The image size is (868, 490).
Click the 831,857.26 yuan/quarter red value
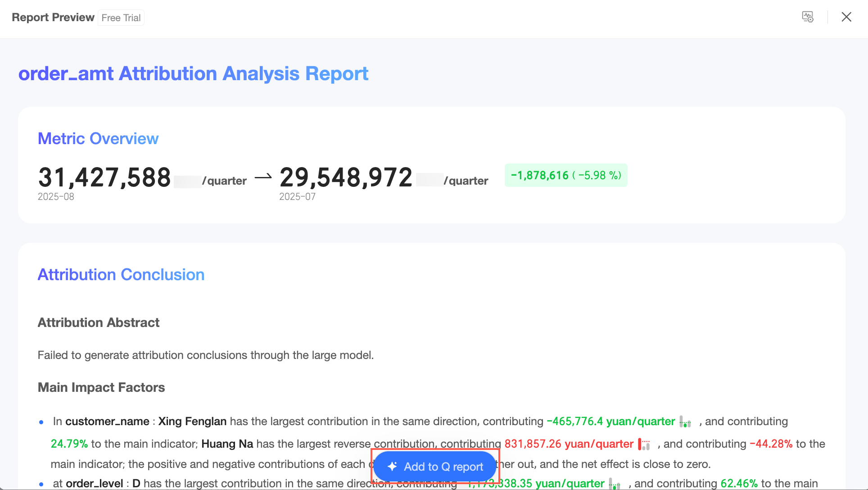click(x=569, y=444)
